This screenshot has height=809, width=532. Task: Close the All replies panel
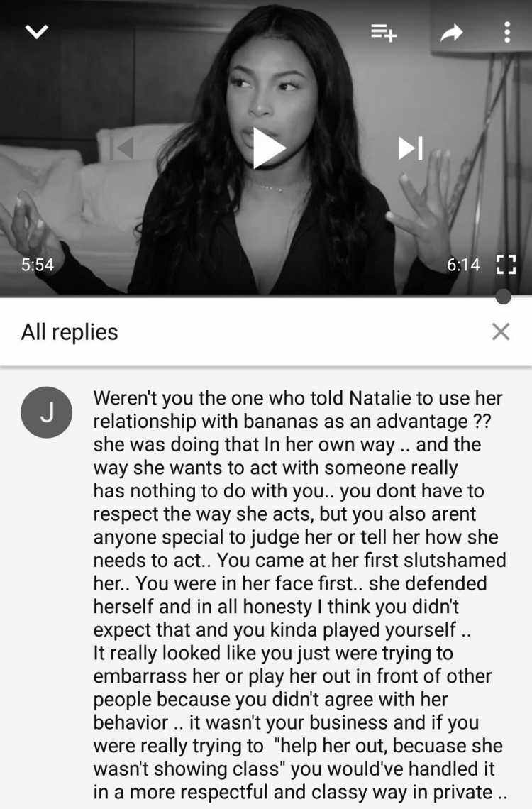click(501, 331)
